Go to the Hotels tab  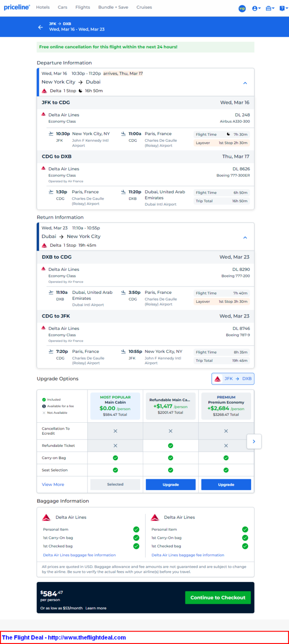(43, 7)
